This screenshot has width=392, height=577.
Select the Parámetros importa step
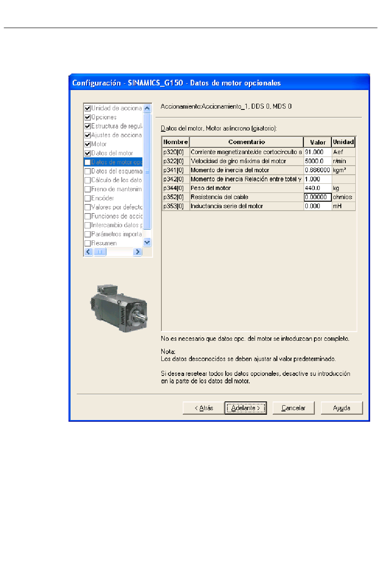point(116,234)
